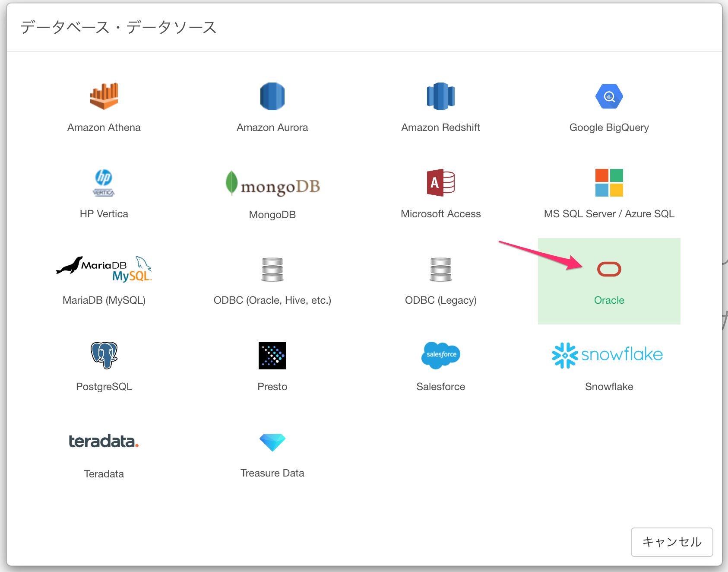728x572 pixels.
Task: Click the Amazon Athena label
Action: (x=104, y=127)
